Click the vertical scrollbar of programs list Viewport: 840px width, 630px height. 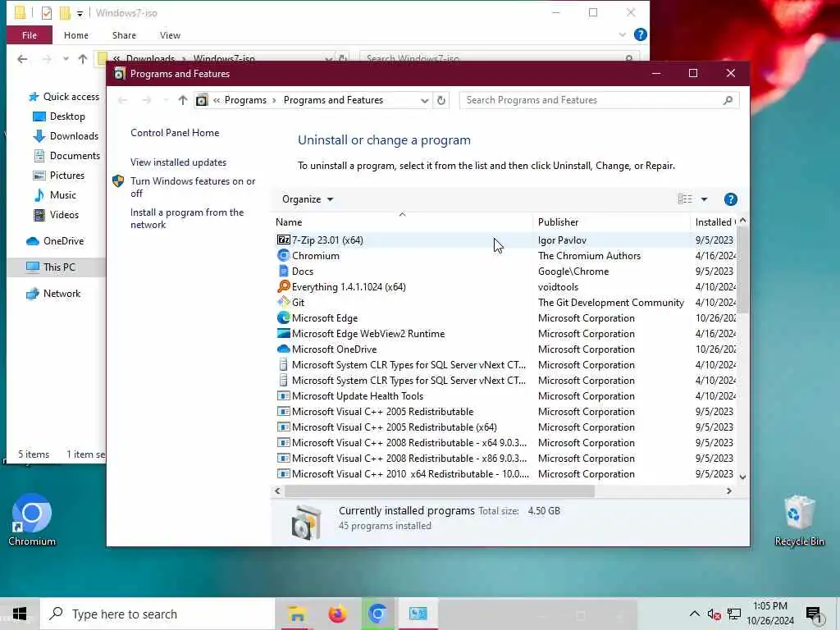[x=742, y=269]
